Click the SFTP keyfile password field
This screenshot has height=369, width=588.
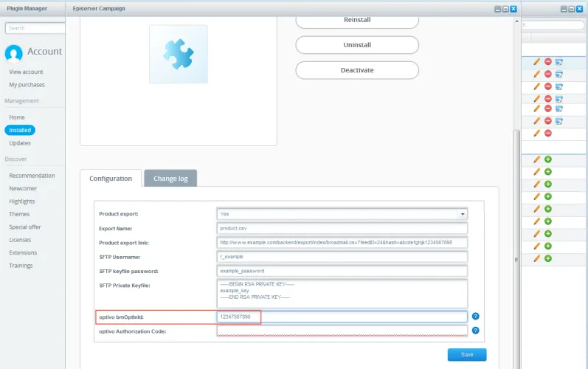coord(342,271)
